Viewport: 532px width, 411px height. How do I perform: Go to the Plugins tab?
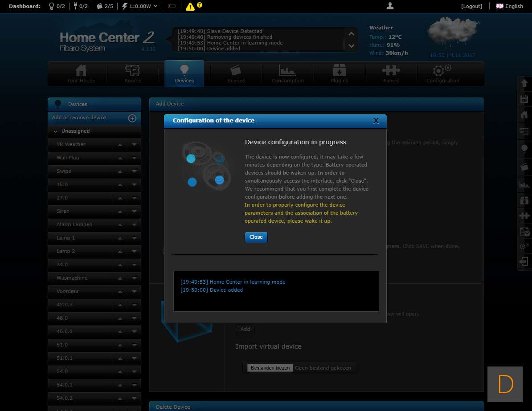[339, 73]
